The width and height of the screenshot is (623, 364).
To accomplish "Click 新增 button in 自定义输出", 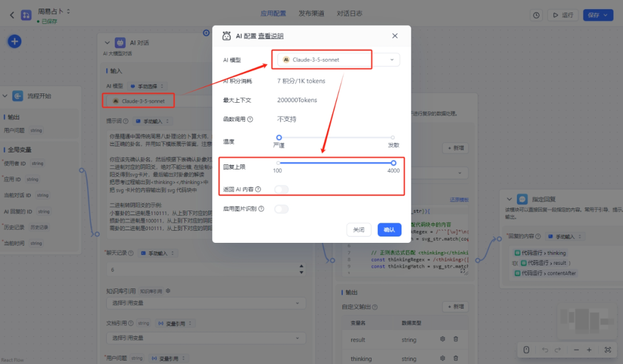I will coord(456,307).
